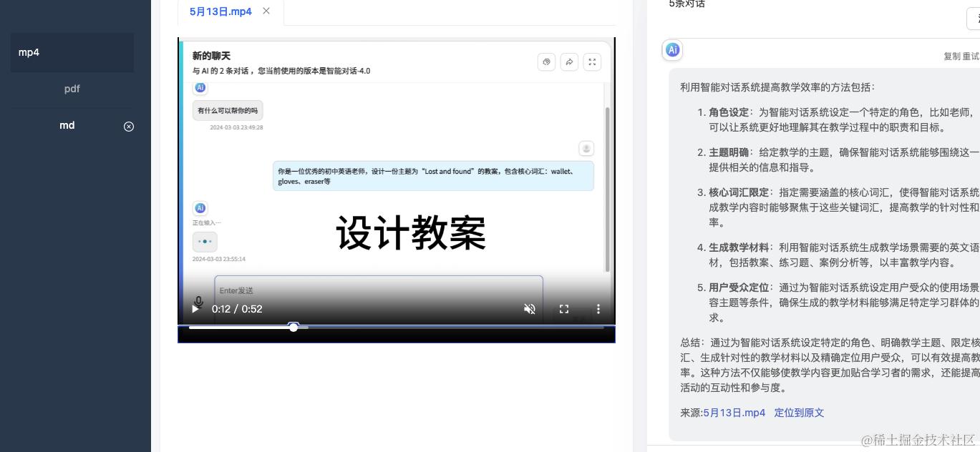Click the assistant icon in the chat header
980x452 pixels.
[547, 62]
